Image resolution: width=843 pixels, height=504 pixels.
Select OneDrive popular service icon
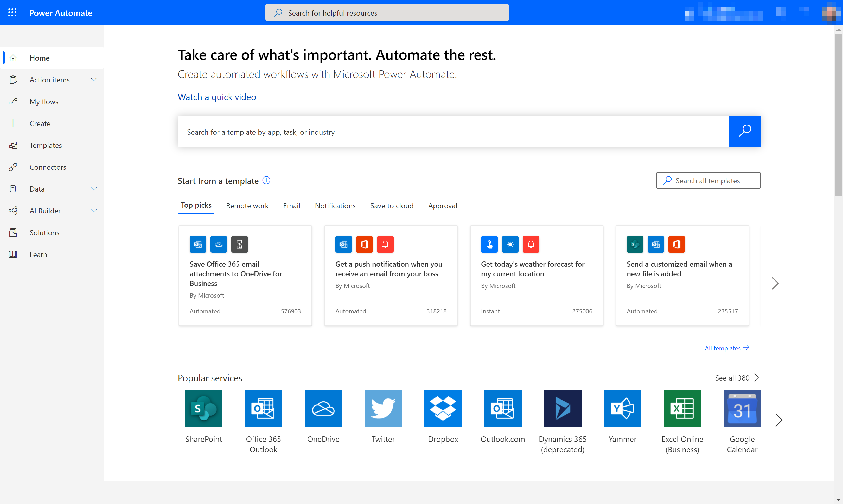pyautogui.click(x=323, y=408)
